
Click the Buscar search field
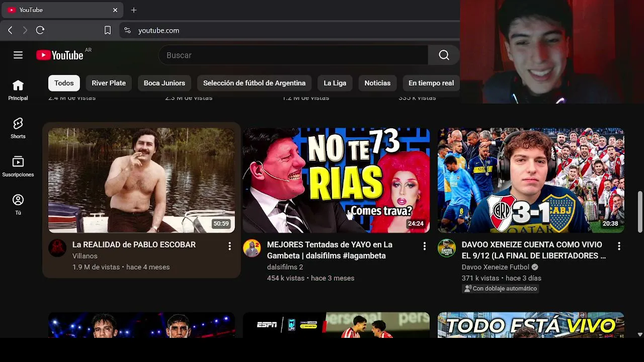click(x=293, y=55)
